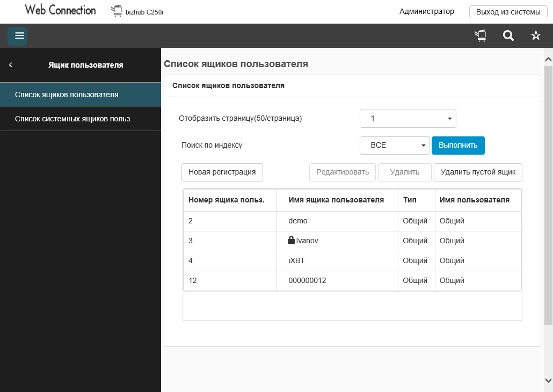Viewport: 553px width, 392px height.
Task: Log out with Выход из системы
Action: click(508, 12)
